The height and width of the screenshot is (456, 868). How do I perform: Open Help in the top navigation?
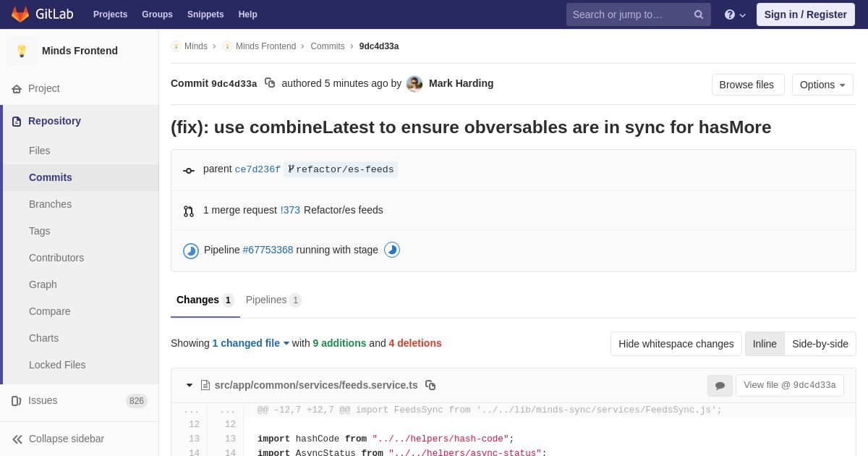(248, 14)
